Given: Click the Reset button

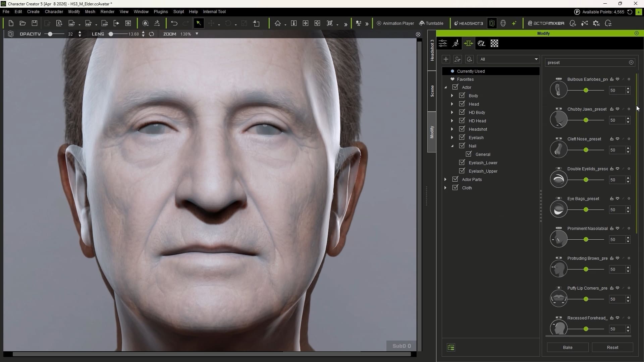Looking at the screenshot, I should tap(613, 347).
